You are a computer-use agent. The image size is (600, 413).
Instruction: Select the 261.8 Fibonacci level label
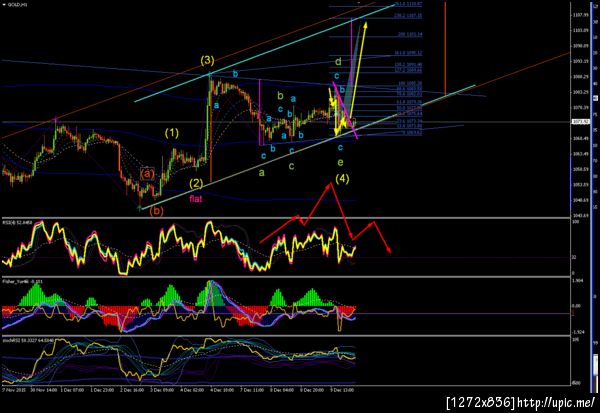(x=408, y=4)
